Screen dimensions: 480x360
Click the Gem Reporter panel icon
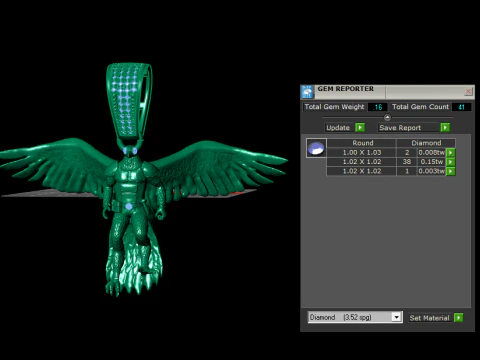[x=307, y=92]
